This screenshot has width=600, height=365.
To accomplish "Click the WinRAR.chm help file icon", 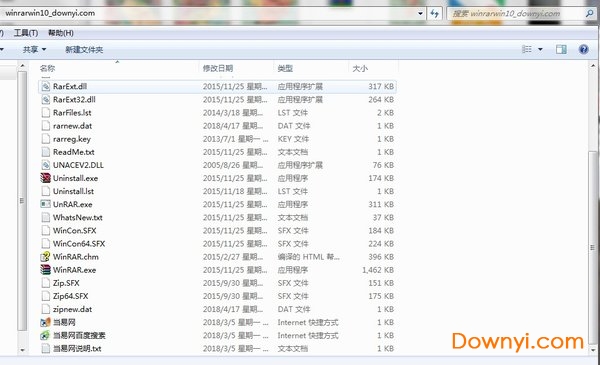I will pyautogui.click(x=46, y=256).
